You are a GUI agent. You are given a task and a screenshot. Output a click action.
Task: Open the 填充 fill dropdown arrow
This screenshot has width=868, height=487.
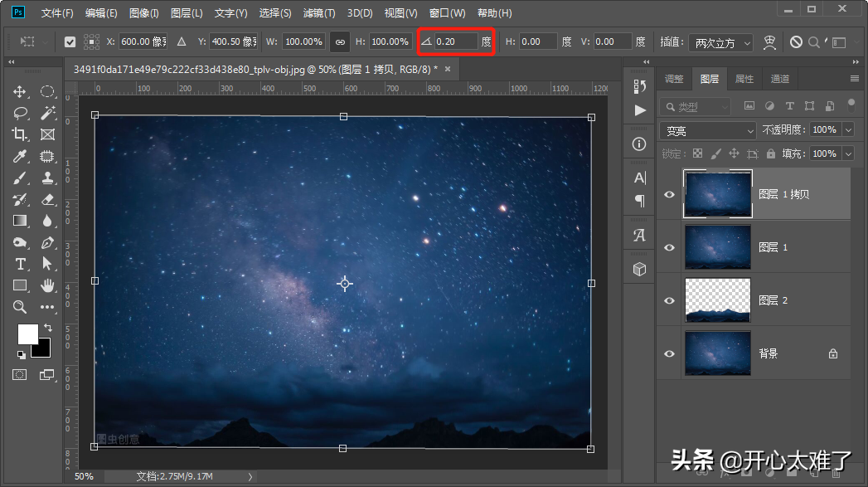pyautogui.click(x=849, y=153)
